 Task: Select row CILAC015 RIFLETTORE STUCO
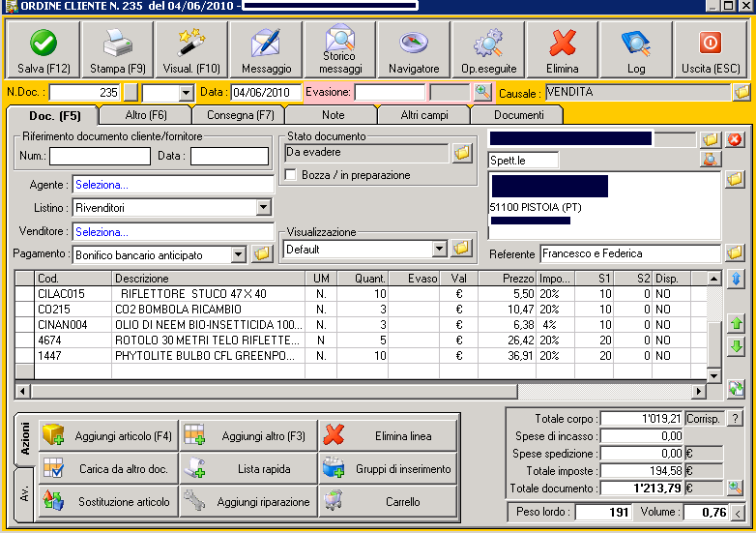pyautogui.click(x=362, y=294)
